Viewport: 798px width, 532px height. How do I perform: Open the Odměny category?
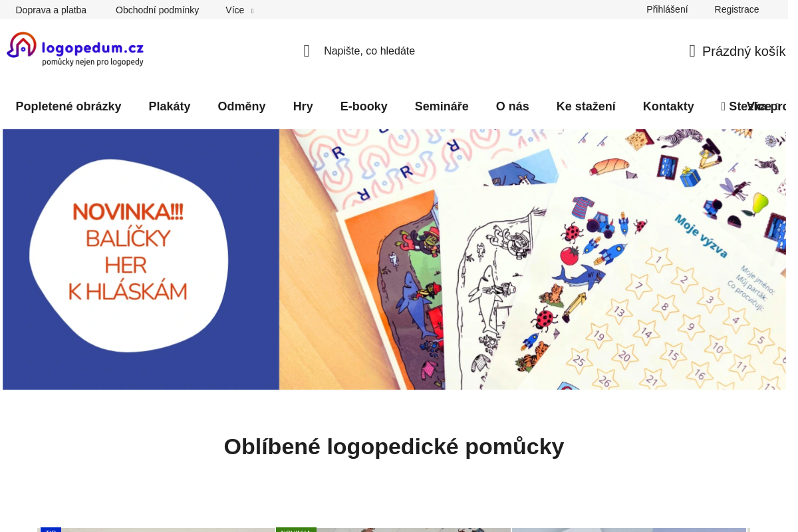tap(241, 106)
